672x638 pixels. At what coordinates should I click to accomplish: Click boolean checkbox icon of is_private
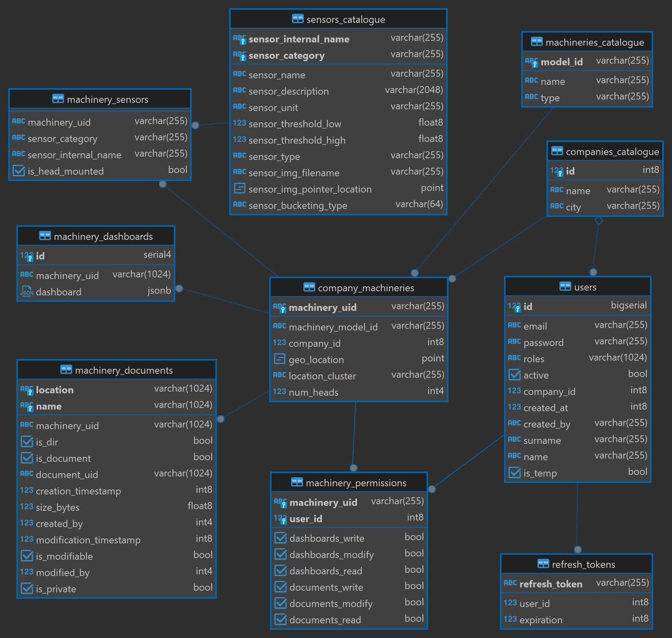pos(27,588)
